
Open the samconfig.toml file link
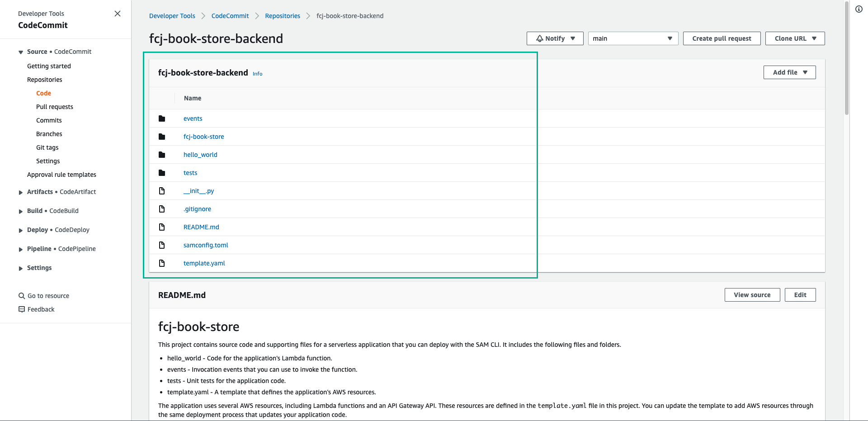pyautogui.click(x=206, y=245)
